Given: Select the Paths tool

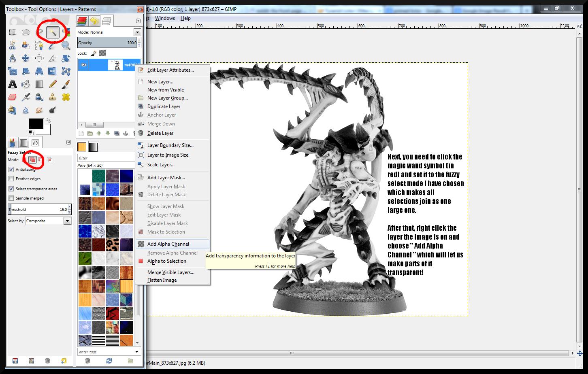Looking at the screenshot, I should [39, 45].
